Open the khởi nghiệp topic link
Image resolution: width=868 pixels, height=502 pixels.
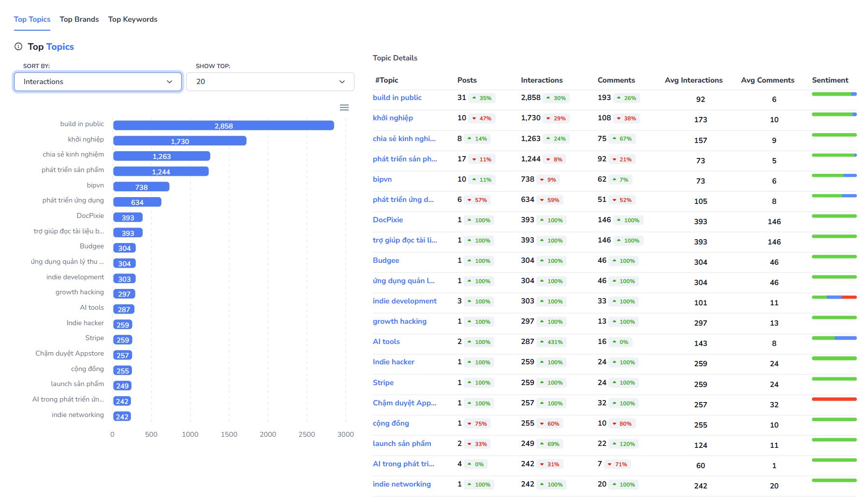(393, 118)
